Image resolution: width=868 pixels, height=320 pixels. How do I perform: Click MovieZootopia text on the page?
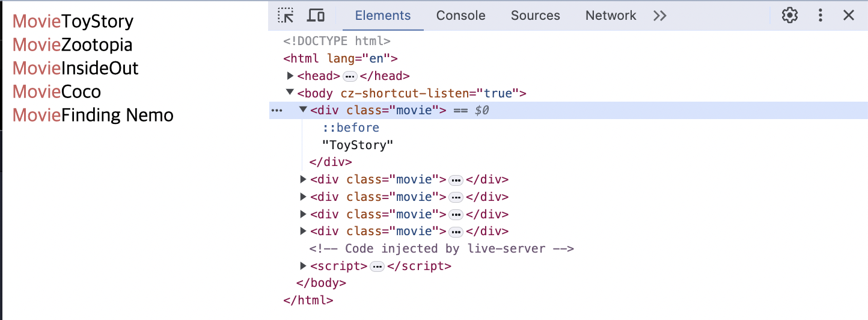(72, 45)
